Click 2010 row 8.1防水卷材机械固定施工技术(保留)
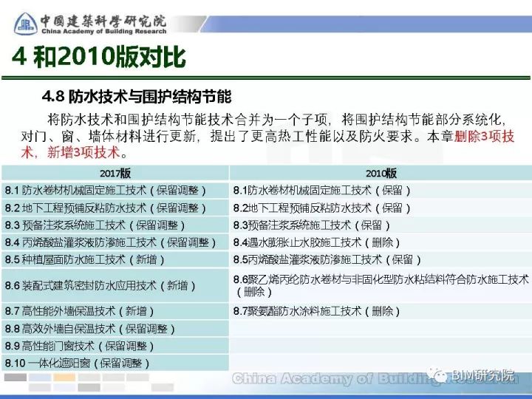This screenshot has height=399, width=532. coord(381,191)
